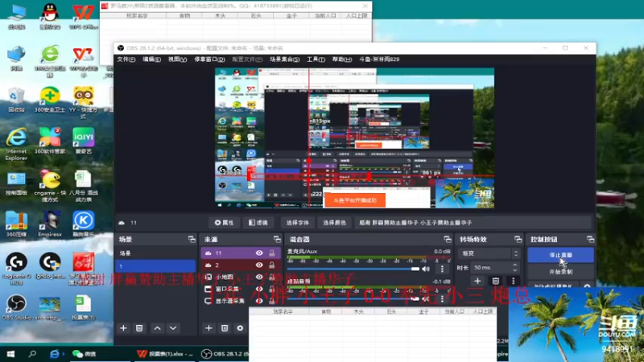This screenshot has width=644, height=362.
Task: Adjust the 麦克风/Aux volume slider
Action: tap(353, 269)
